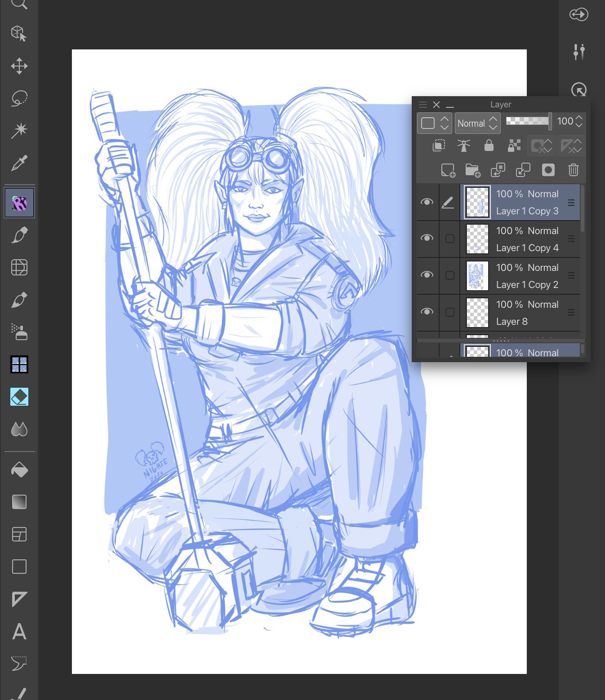Choose the Eraser tool

pos(19,397)
